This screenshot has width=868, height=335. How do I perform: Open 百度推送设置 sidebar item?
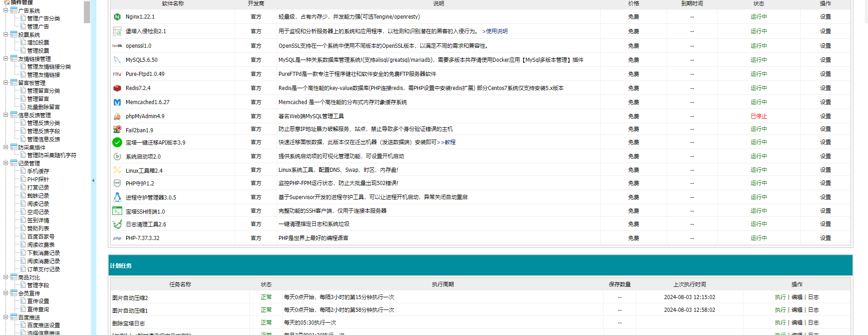click(43, 325)
